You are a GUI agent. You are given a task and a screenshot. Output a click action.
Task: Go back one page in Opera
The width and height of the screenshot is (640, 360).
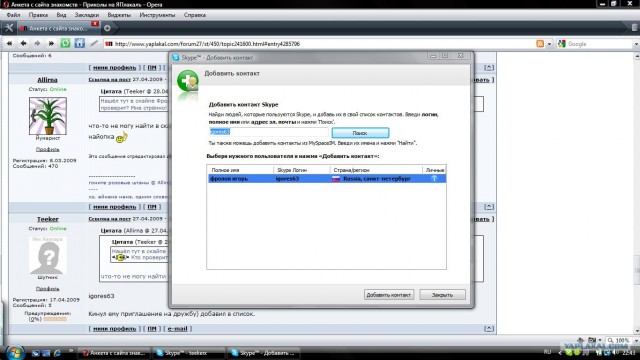(x=23, y=43)
